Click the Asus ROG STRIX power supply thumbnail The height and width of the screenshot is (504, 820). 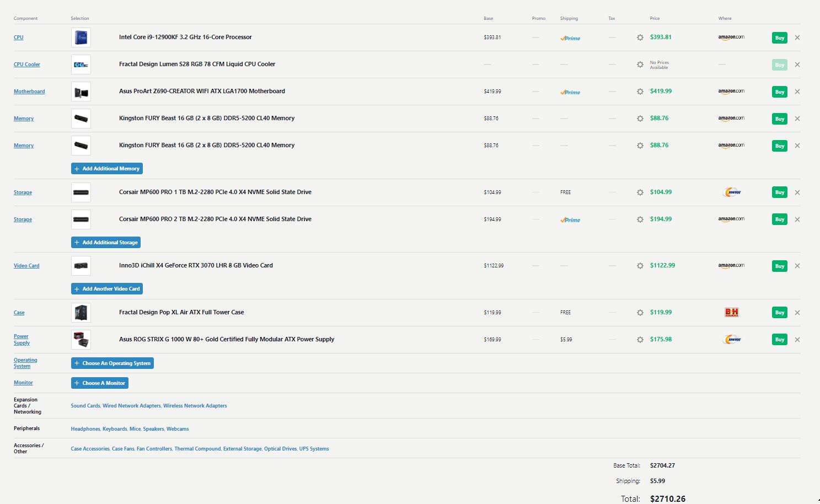[x=81, y=340]
